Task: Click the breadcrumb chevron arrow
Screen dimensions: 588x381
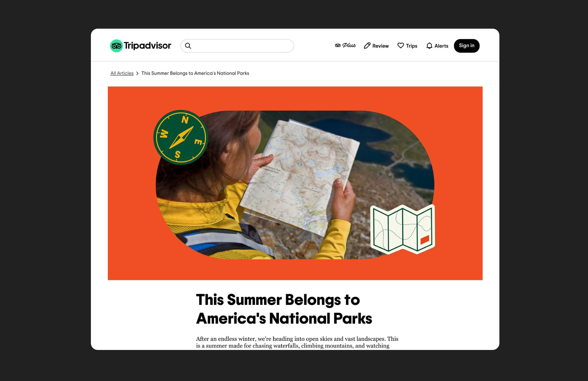Action: 138,74
